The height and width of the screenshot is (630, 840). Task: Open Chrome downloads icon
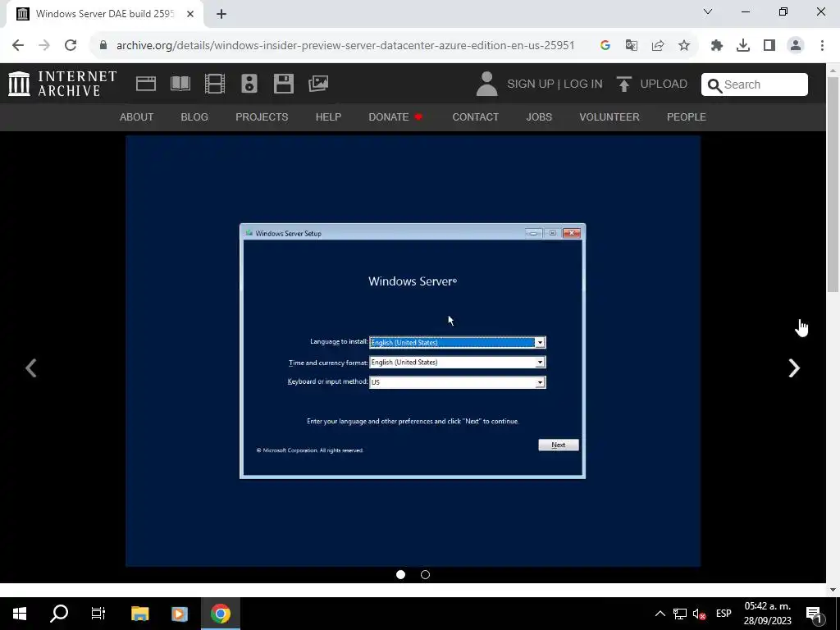[743, 45]
